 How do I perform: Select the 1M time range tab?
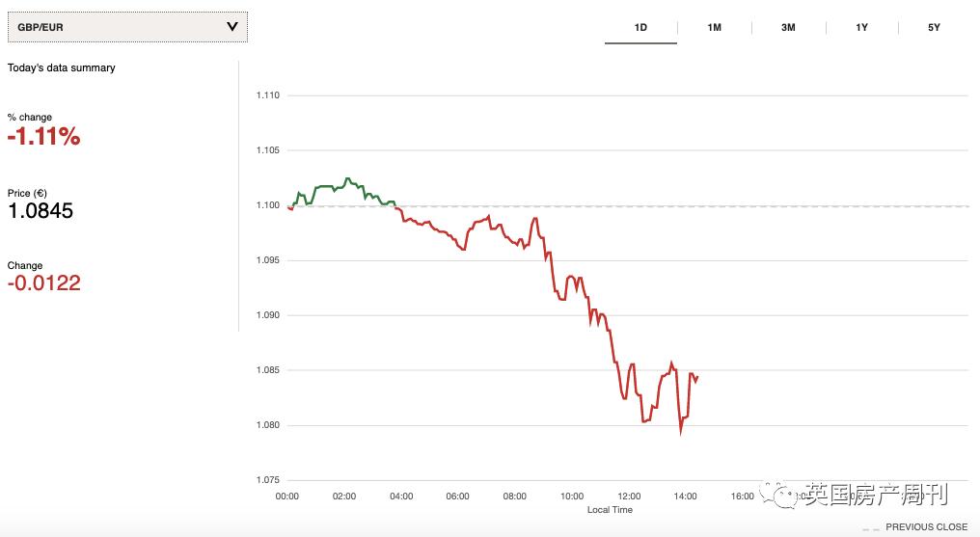(x=714, y=28)
